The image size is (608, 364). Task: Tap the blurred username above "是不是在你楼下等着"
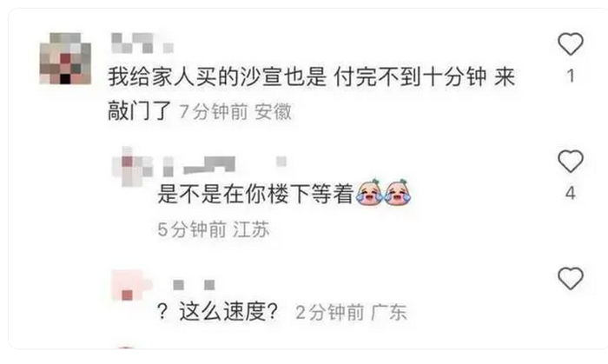tap(224, 166)
